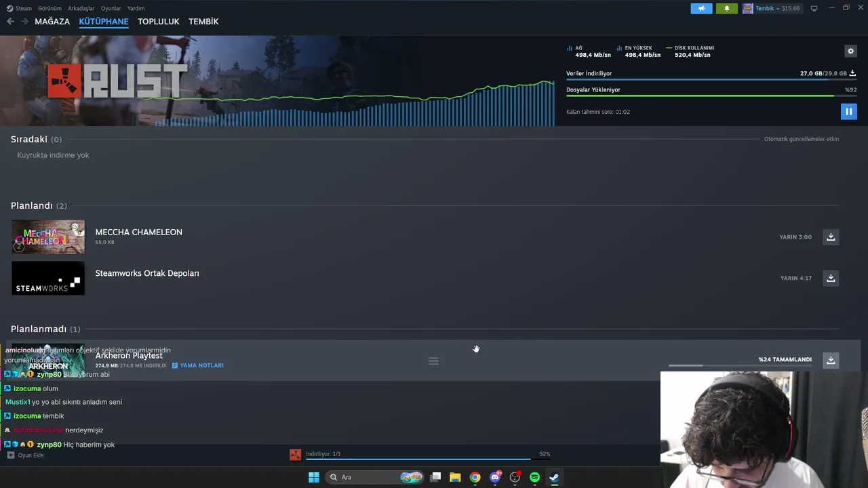Switch to the TOPLULUK tab
This screenshot has width=868, height=488.
159,22
